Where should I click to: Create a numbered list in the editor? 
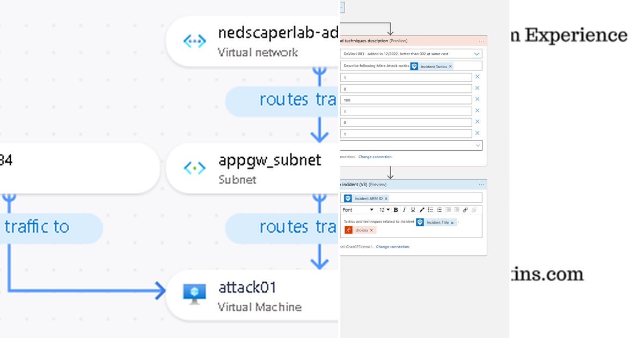click(x=440, y=210)
